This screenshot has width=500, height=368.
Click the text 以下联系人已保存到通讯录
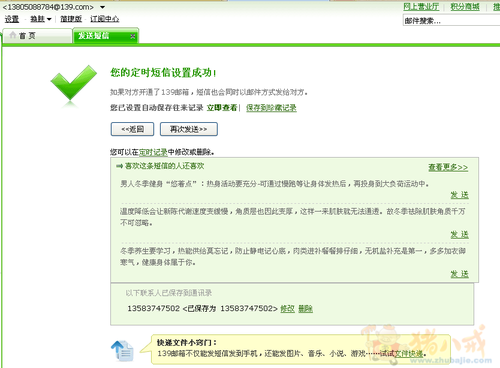click(169, 293)
